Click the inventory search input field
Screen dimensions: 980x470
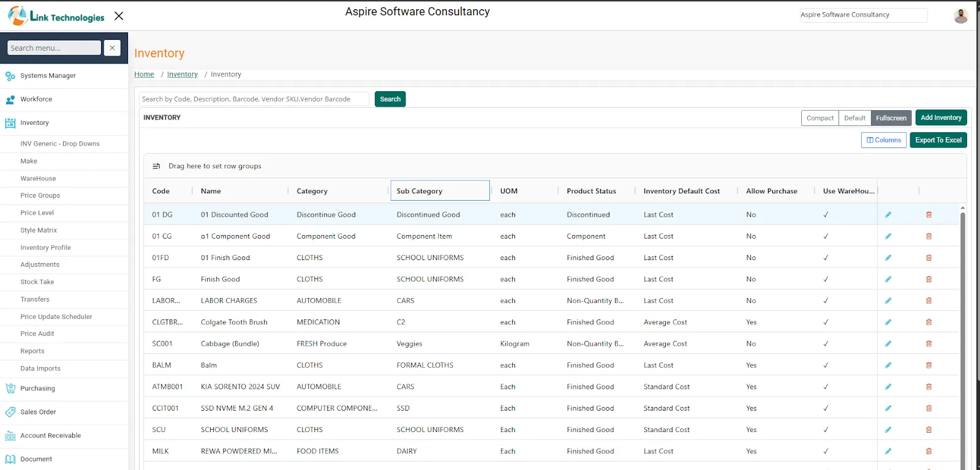pos(254,99)
